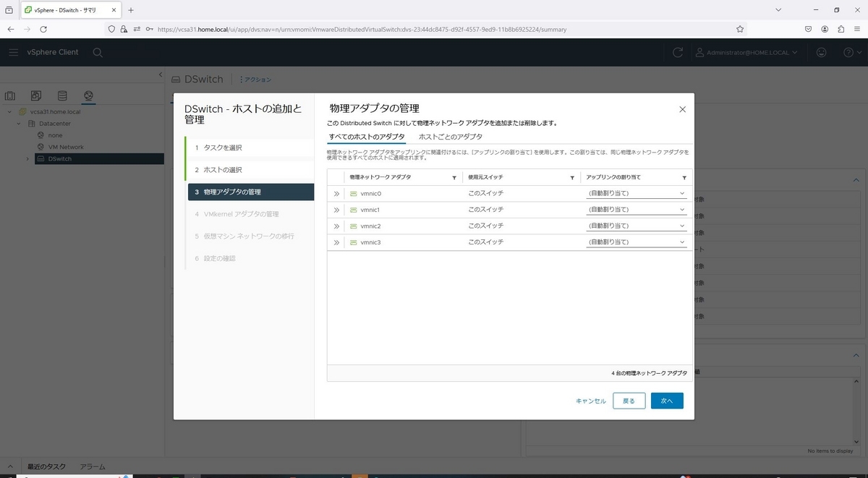
Task: Expand details for vmnic0 row
Action: [336, 194]
